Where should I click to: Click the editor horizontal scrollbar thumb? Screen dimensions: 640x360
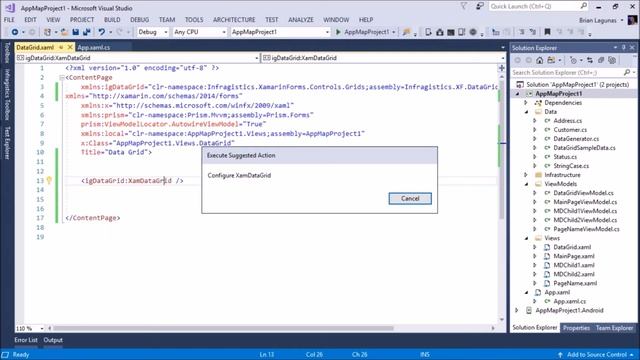coord(223,328)
